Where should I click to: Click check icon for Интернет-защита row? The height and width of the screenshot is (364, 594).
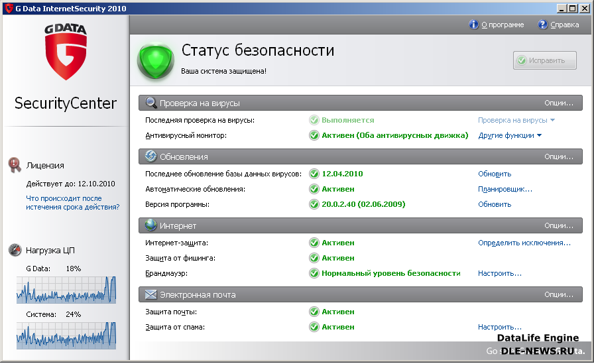click(x=314, y=243)
